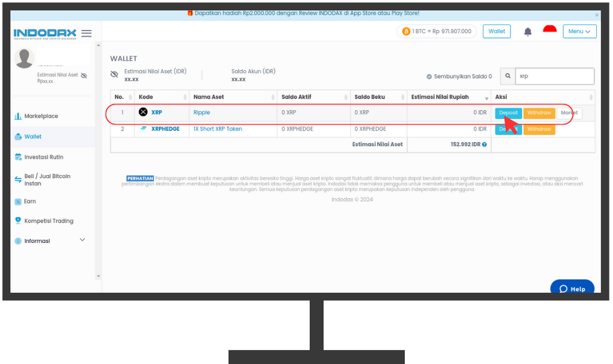This screenshot has width=613, height=364.
Task: Click the Indonesian flag language icon
Action: [x=549, y=30]
